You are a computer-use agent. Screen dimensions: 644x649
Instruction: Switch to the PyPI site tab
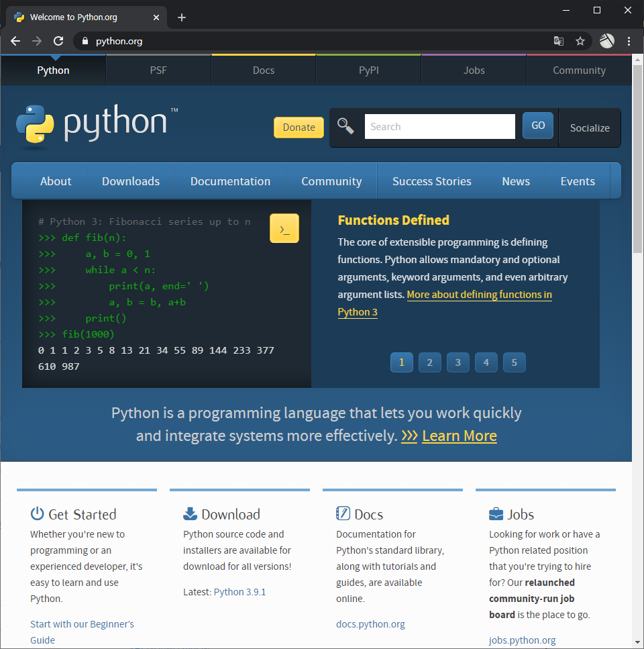point(368,70)
